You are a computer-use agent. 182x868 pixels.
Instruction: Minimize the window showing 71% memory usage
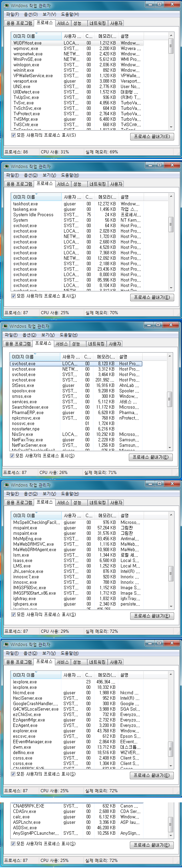tap(149, 325)
